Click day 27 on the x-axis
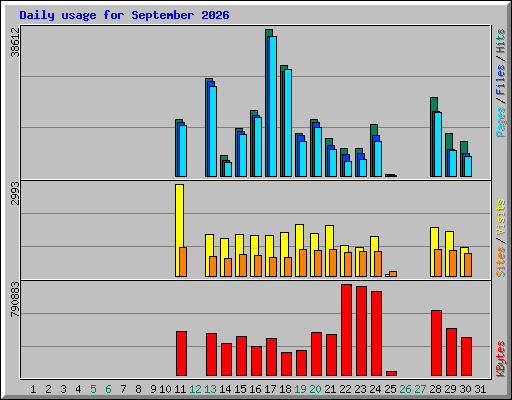This screenshot has height=400, width=512. point(420,389)
